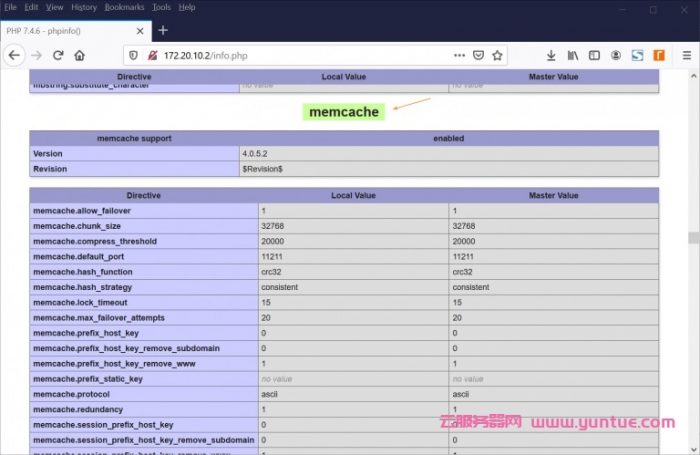The width and height of the screenshot is (700, 455).
Task: Open the Firefox account avatar icon
Action: click(x=616, y=55)
